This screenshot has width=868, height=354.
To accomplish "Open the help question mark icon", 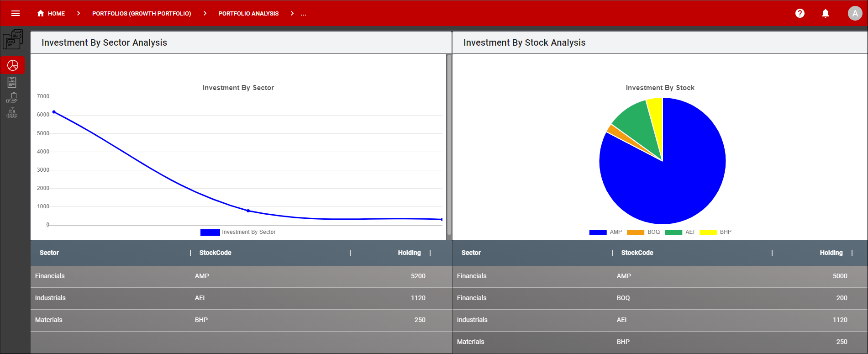I will pyautogui.click(x=800, y=13).
